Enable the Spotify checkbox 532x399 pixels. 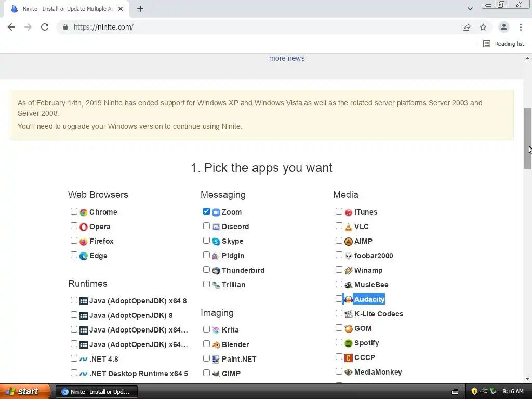tap(339, 342)
